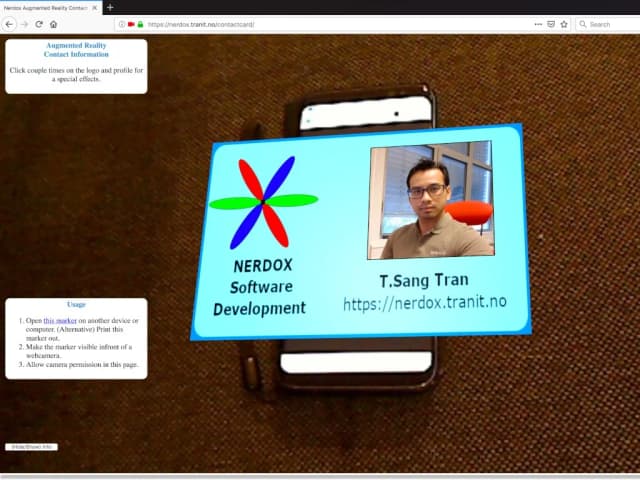
Task: Open the 'this marker' link
Action: (60, 321)
